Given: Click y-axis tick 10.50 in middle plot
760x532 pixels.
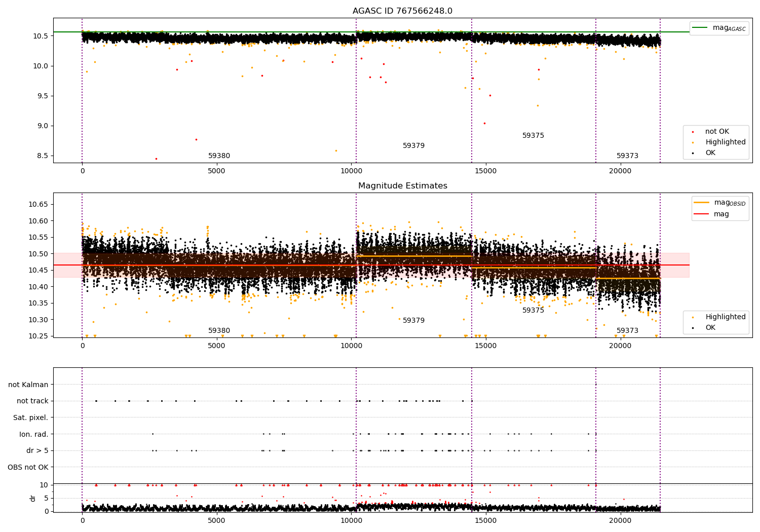Looking at the screenshot, I should pyautogui.click(x=39, y=254).
